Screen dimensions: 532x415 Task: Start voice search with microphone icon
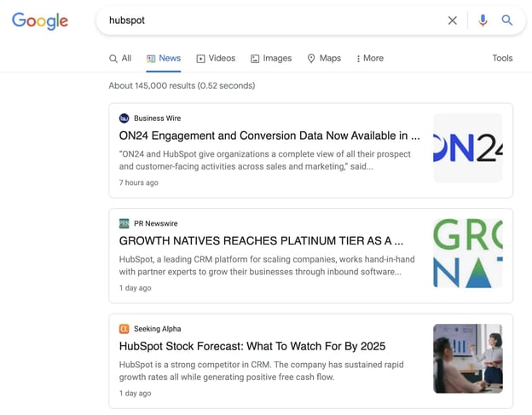click(483, 20)
